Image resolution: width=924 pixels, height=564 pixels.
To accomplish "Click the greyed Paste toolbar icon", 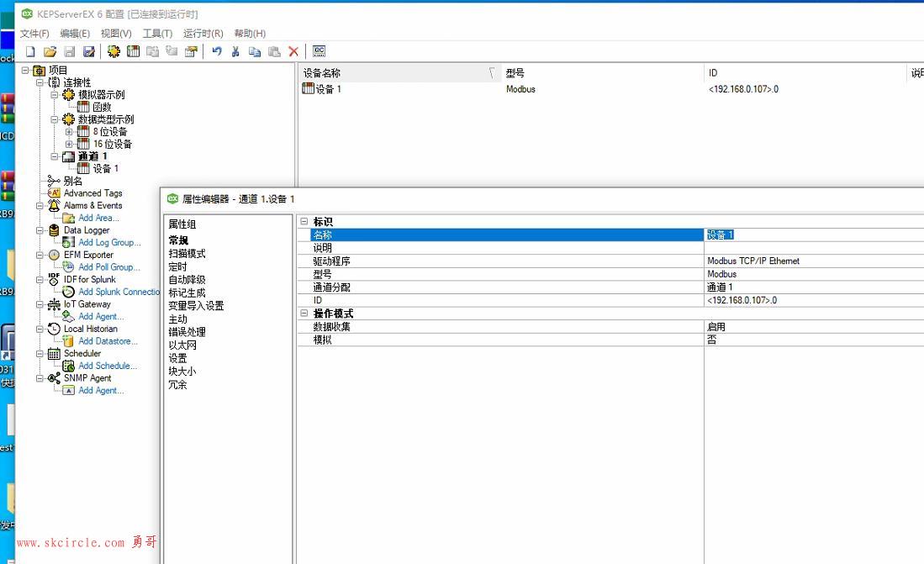I will point(274,51).
